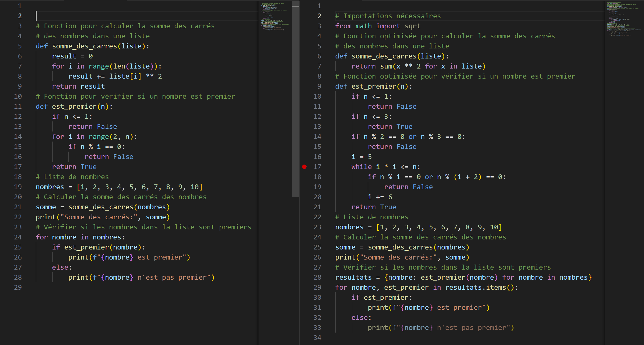This screenshot has height=345, width=644.
Task: Click 'result = 0' assignment in left editor
Action: (72, 56)
